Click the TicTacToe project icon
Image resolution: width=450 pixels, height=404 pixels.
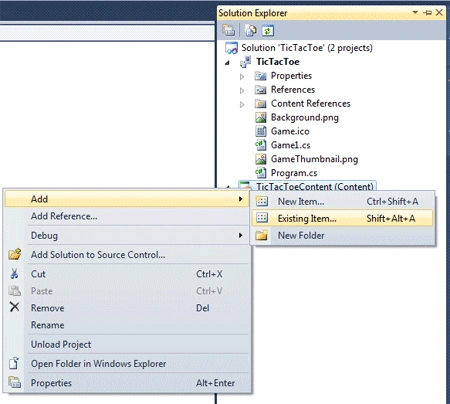pyautogui.click(x=246, y=62)
